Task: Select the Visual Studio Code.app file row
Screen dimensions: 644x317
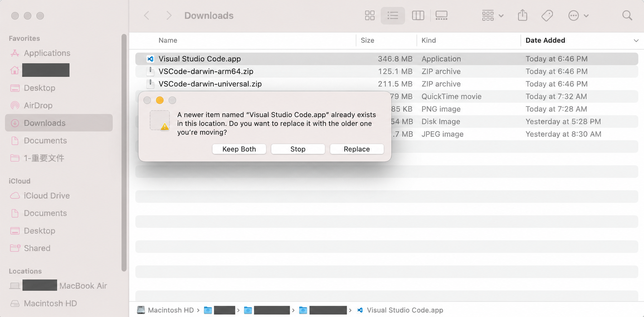Action: point(387,59)
